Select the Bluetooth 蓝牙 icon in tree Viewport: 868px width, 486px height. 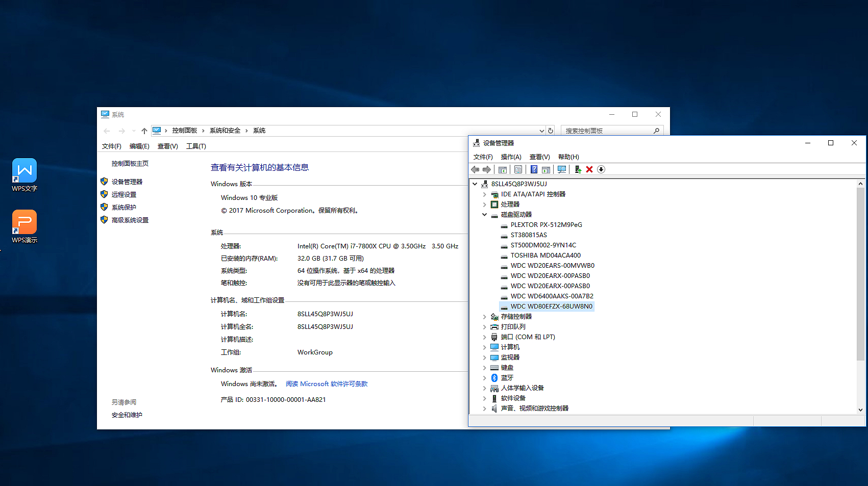(x=494, y=378)
